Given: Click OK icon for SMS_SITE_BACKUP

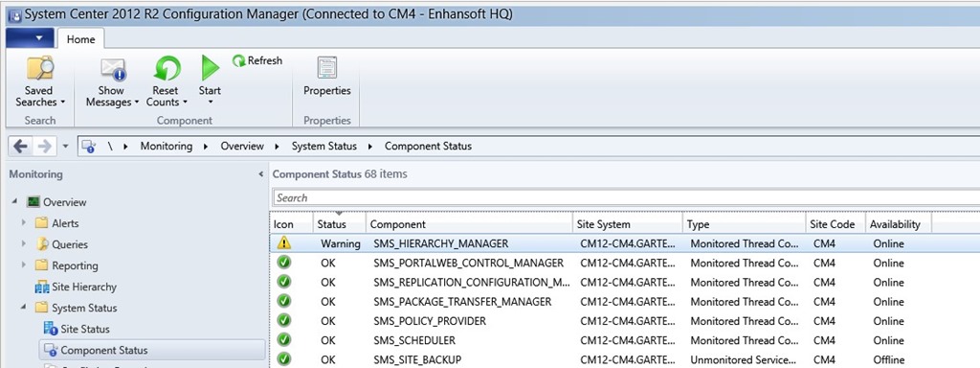Looking at the screenshot, I should [x=284, y=359].
